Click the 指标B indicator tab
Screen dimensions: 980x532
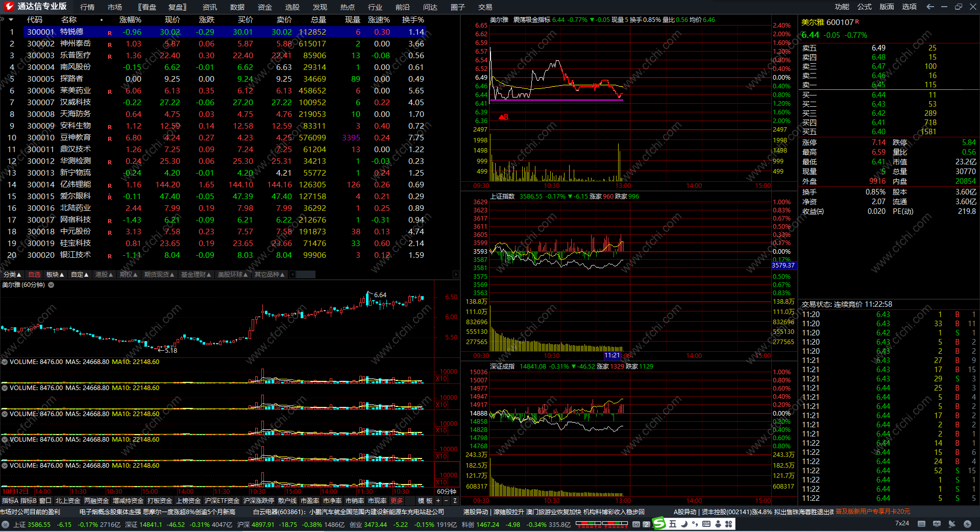click(29, 501)
